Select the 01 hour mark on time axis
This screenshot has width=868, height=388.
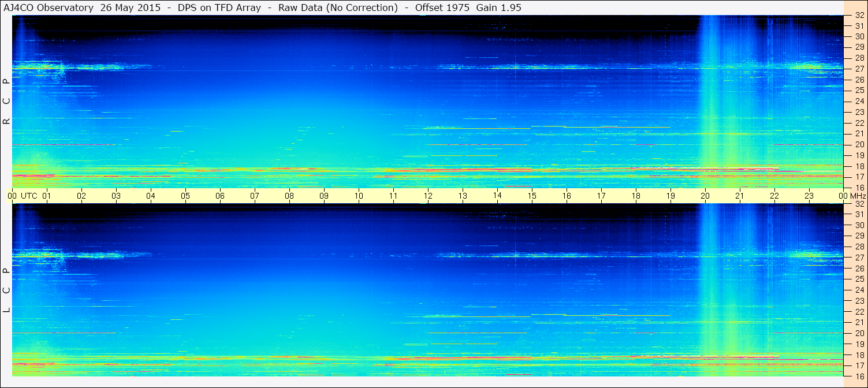pyautogui.click(x=47, y=196)
